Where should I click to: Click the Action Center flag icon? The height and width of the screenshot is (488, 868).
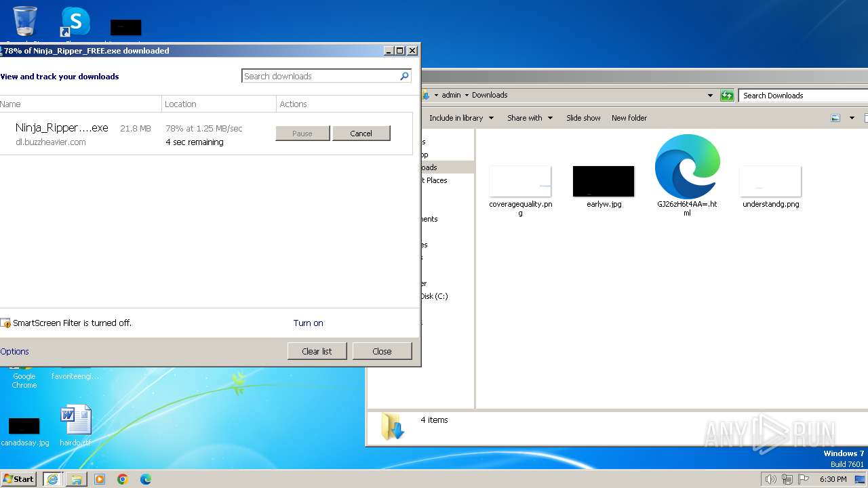tap(804, 479)
